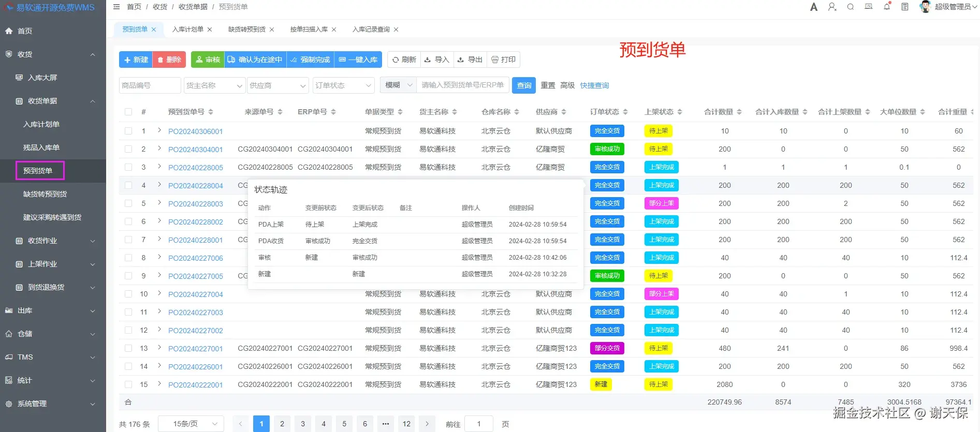Open the 订单状态 dropdown filter

[x=343, y=85]
